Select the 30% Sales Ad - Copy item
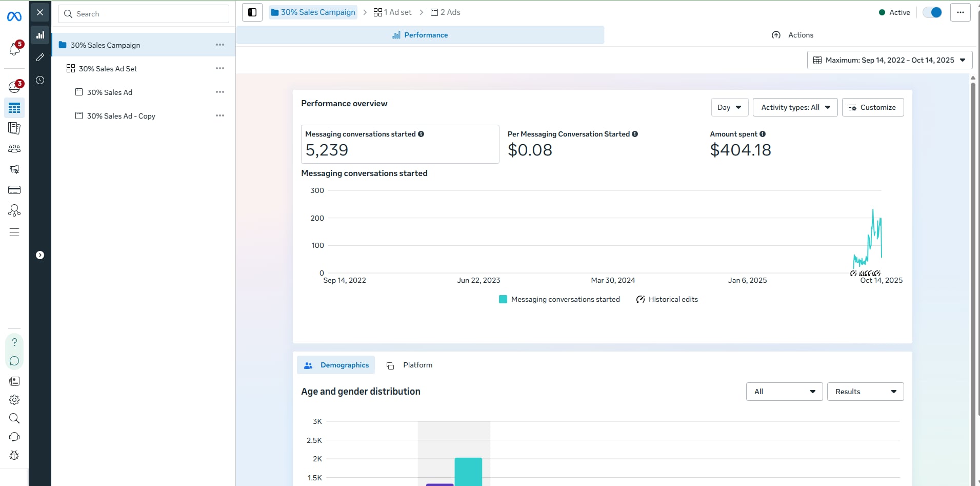The height and width of the screenshot is (486, 980). click(121, 116)
